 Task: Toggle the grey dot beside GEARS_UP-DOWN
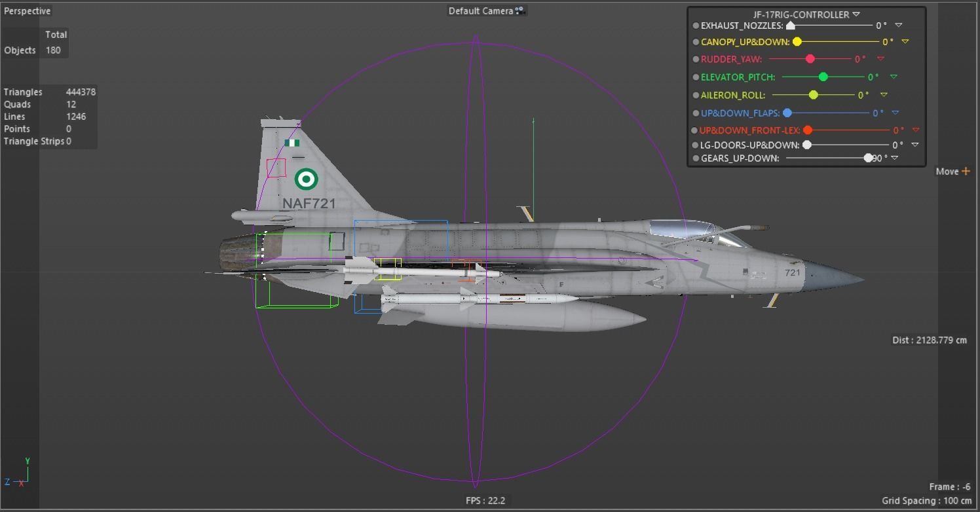(696, 158)
